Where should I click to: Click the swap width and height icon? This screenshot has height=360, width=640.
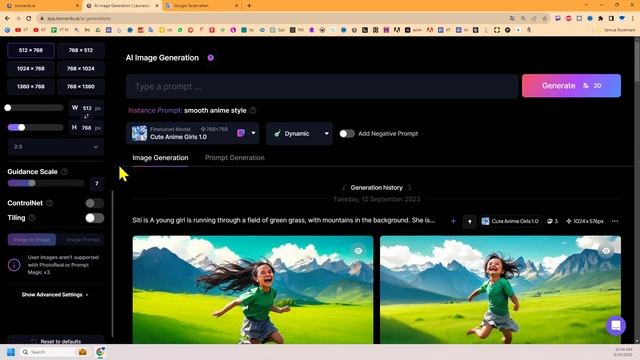pos(86,117)
